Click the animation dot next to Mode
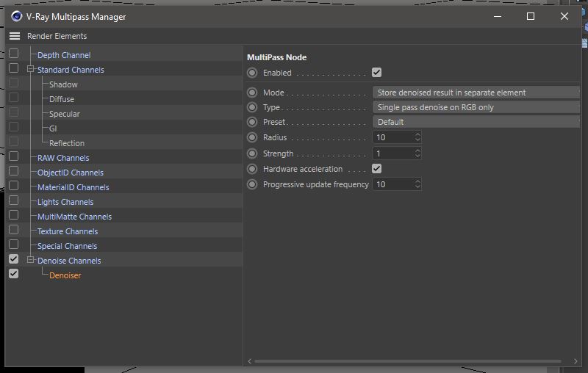Image resolution: width=588 pixels, height=373 pixels. coord(252,93)
